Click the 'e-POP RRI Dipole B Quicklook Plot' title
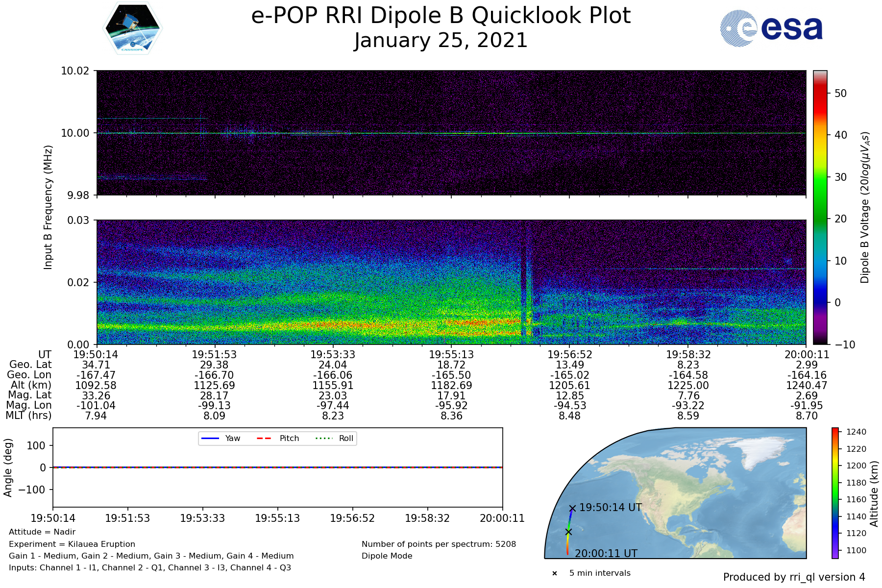882x588 pixels. tap(441, 16)
